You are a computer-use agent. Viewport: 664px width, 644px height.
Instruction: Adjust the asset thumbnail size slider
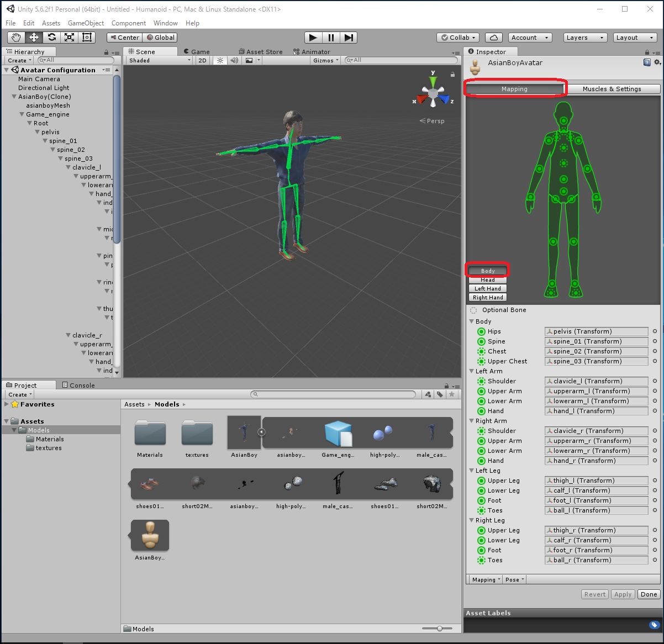[x=439, y=629]
